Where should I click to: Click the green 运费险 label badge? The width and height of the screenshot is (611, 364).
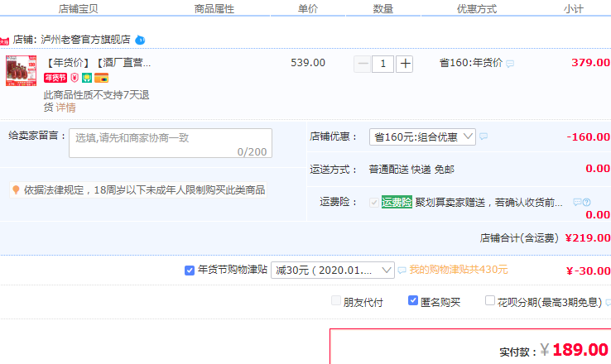click(397, 202)
